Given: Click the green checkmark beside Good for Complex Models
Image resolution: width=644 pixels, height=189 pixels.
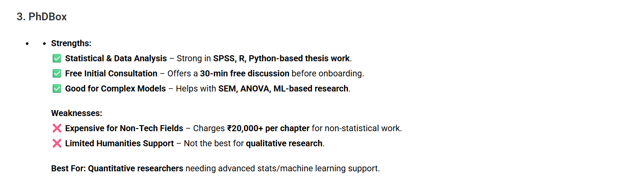Looking at the screenshot, I should pyautogui.click(x=56, y=88).
